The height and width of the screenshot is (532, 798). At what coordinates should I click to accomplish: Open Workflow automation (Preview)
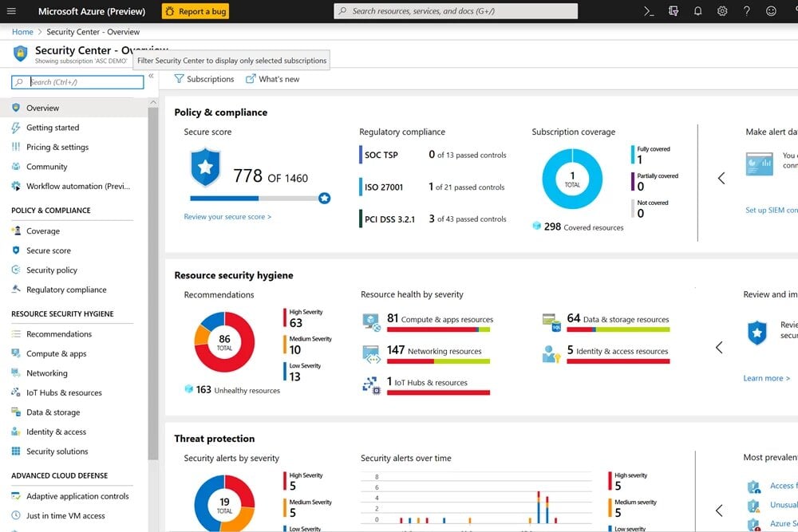click(16, 186)
